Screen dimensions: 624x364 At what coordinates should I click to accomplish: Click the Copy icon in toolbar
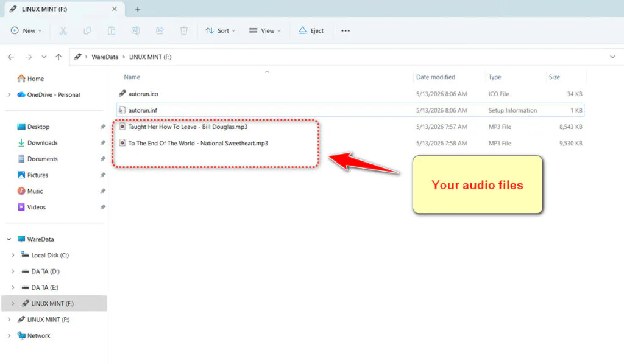point(87,30)
